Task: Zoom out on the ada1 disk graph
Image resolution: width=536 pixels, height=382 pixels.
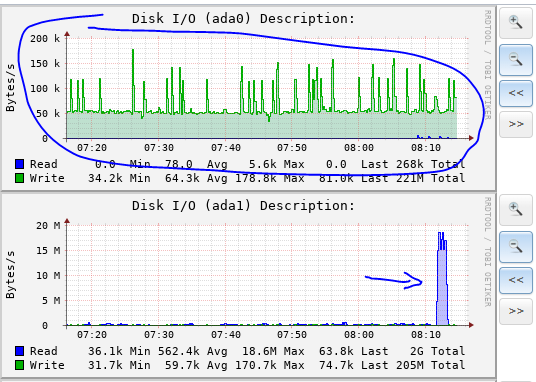Action: tap(515, 247)
